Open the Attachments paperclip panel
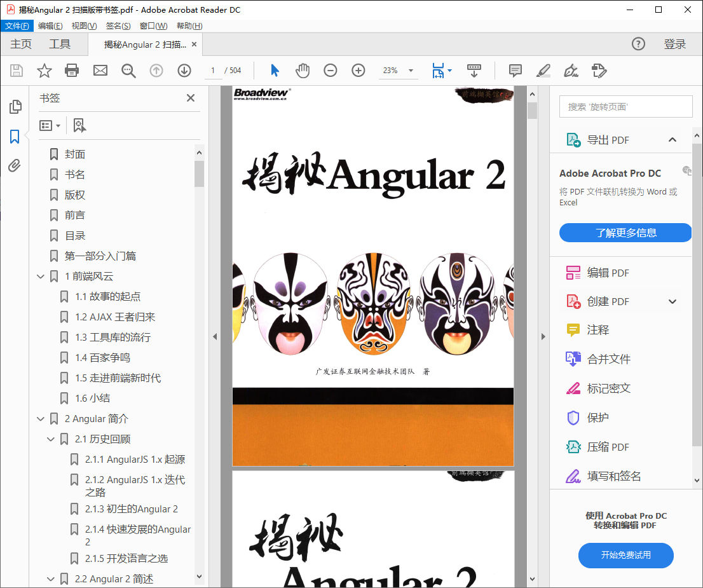703x588 pixels. (x=15, y=165)
